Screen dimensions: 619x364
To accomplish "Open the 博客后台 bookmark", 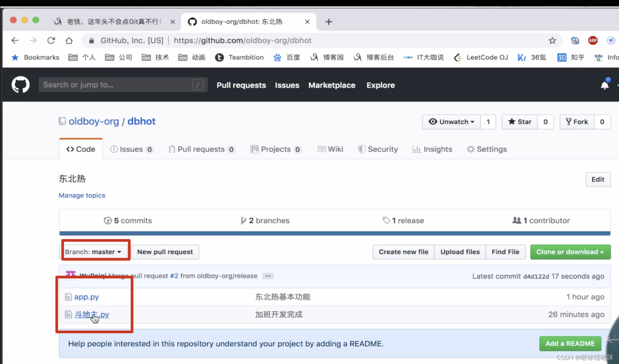I will coord(374,57).
